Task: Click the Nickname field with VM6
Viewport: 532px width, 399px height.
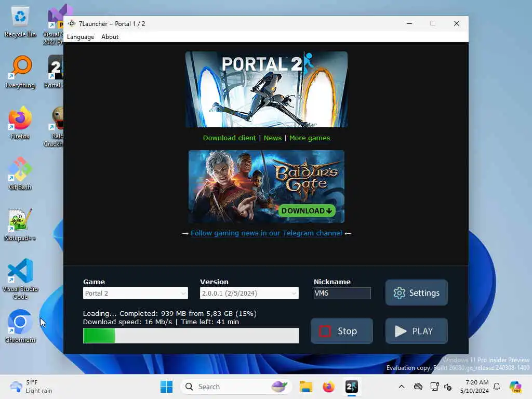Action: click(342, 293)
